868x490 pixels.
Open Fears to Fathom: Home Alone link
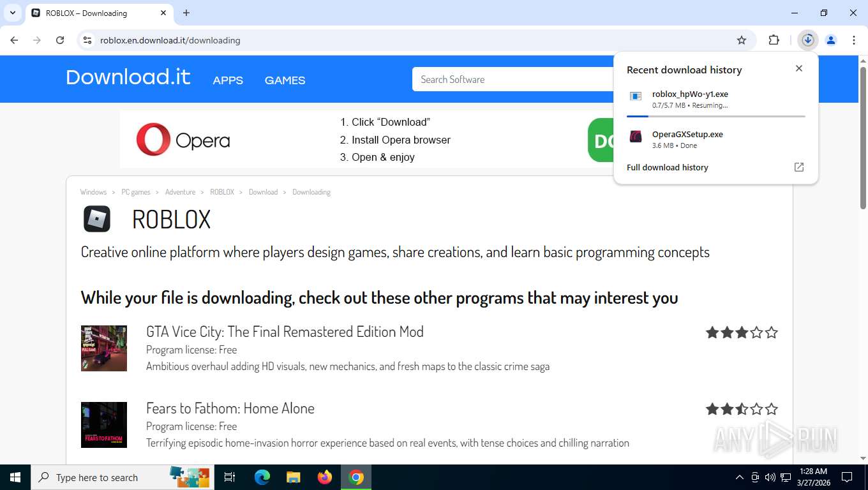(230, 408)
